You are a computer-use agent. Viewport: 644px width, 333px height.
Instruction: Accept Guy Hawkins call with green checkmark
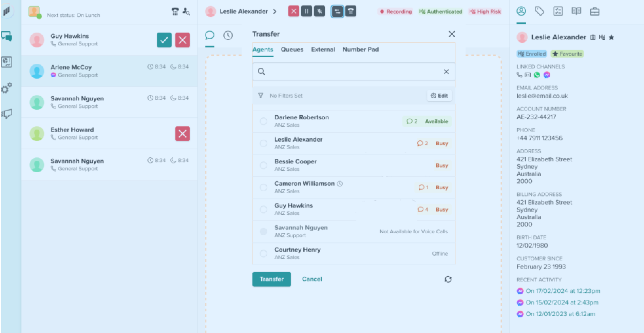coord(164,40)
